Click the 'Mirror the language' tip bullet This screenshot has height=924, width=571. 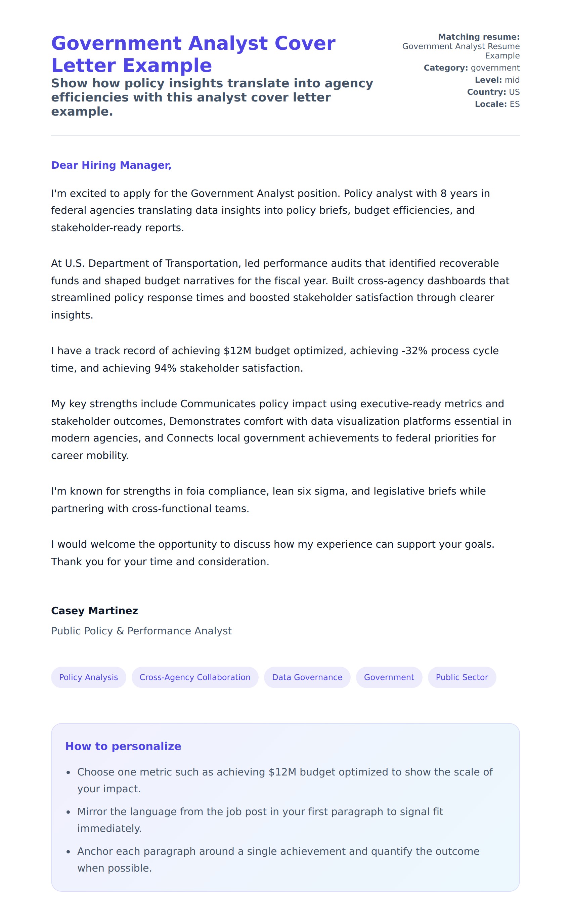(x=260, y=820)
